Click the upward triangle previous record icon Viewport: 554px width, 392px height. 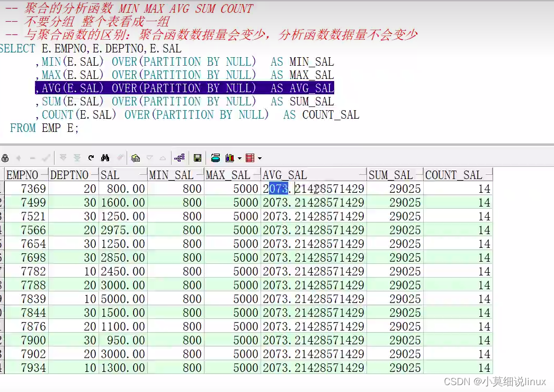163,158
